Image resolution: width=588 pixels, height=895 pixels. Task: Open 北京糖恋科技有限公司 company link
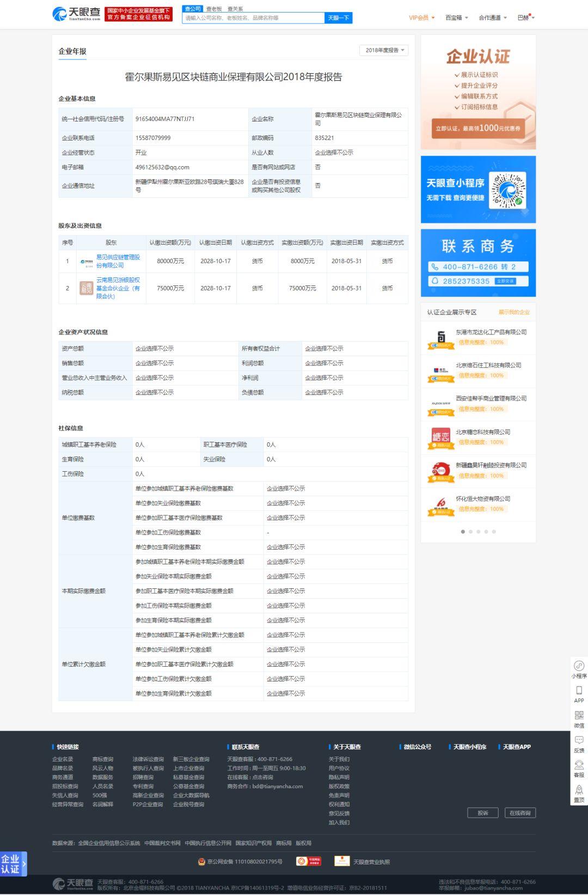pyautogui.click(x=483, y=432)
